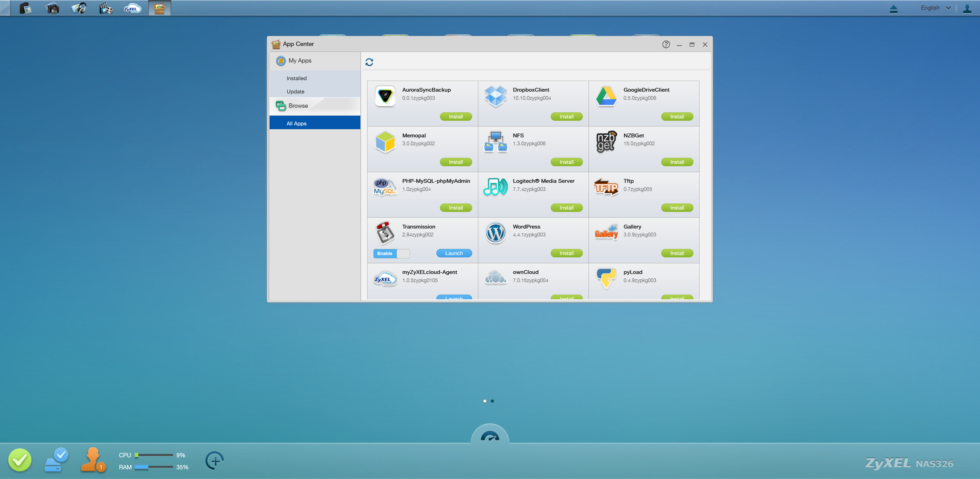Click the AuroraSyncBackup app icon
This screenshot has width=980, height=479.
385,96
